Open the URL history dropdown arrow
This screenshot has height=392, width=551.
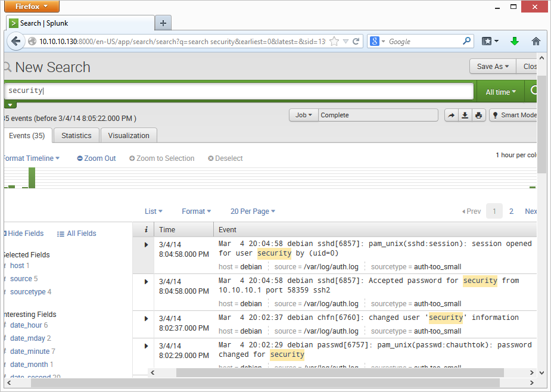345,42
